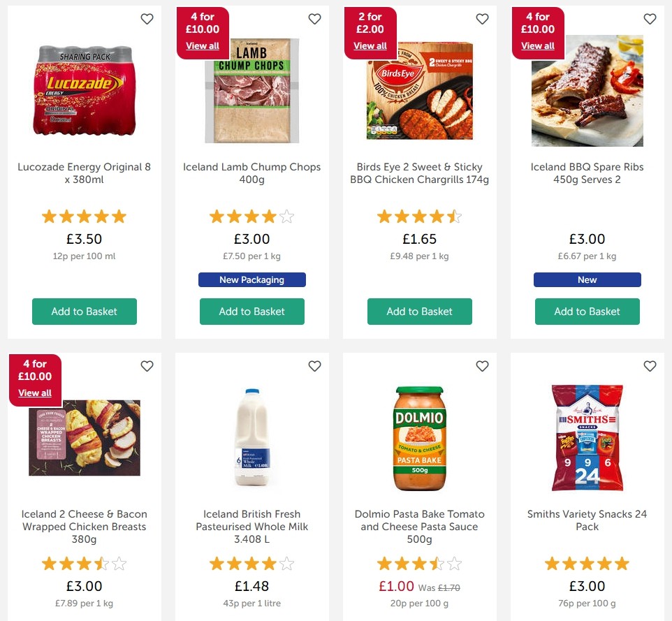
Task: Click the heart icon on Iceland Lamb Chump Chops
Action: (314, 19)
